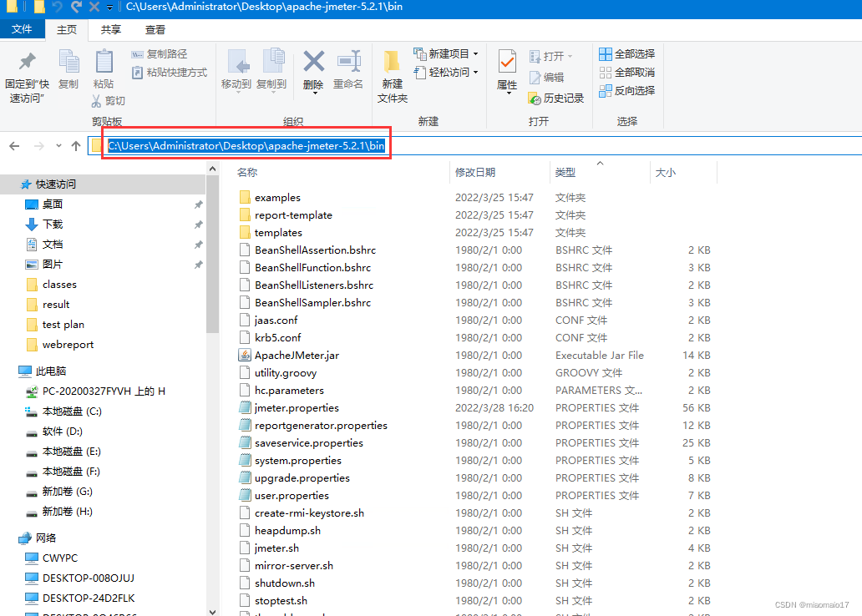Click Paste shortcut option
Viewport: 862px width, 616px height.
(170, 72)
